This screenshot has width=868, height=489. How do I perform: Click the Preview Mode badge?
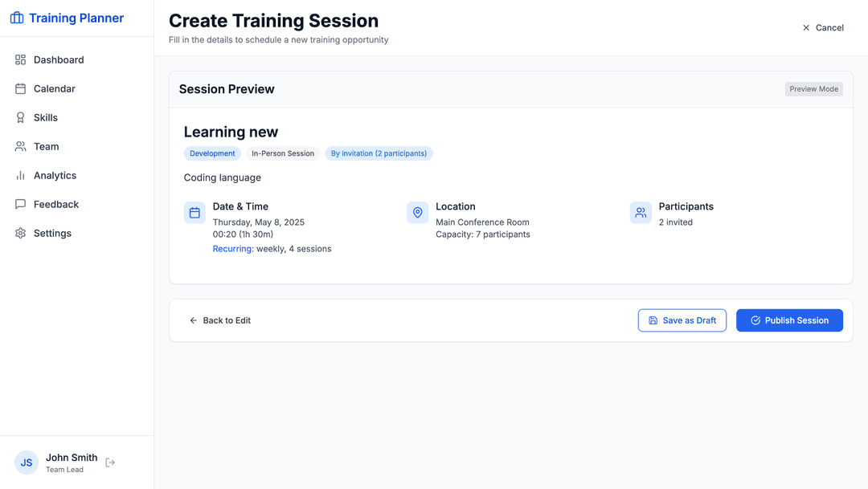(x=813, y=88)
